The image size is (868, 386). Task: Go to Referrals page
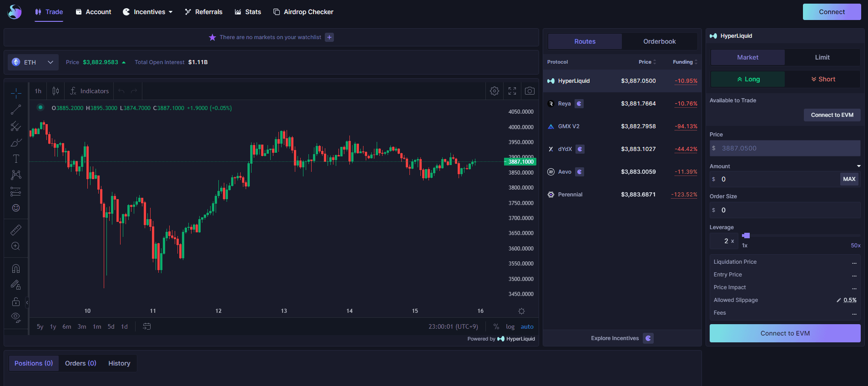coord(204,12)
